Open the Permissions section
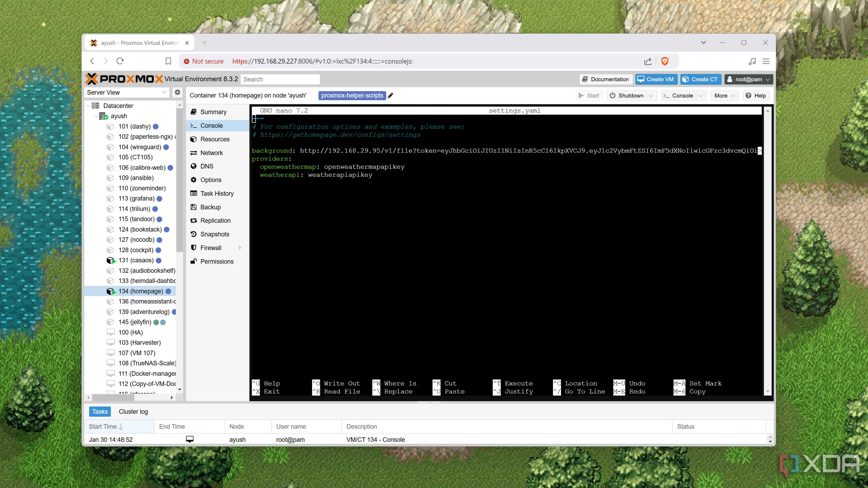Viewport: 868px width, 488px height. (217, 261)
